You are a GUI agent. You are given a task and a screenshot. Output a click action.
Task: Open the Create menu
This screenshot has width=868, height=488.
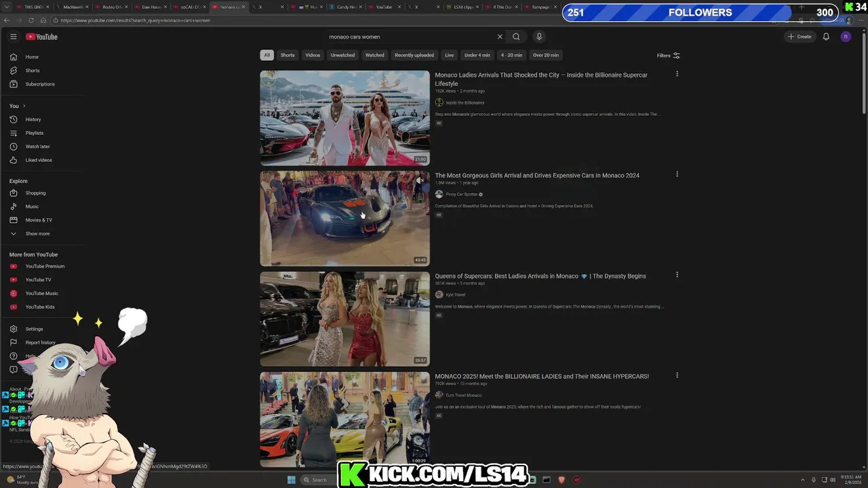(800, 37)
